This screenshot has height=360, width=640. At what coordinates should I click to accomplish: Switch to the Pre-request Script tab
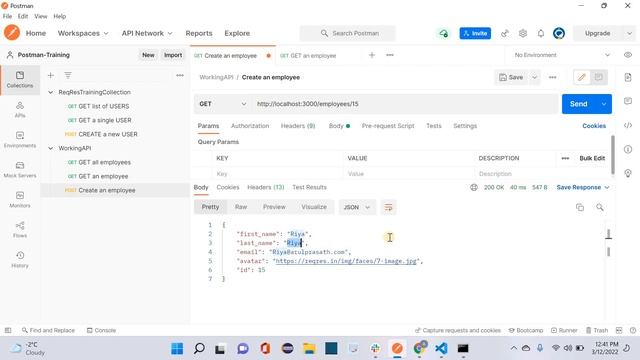pos(388,126)
